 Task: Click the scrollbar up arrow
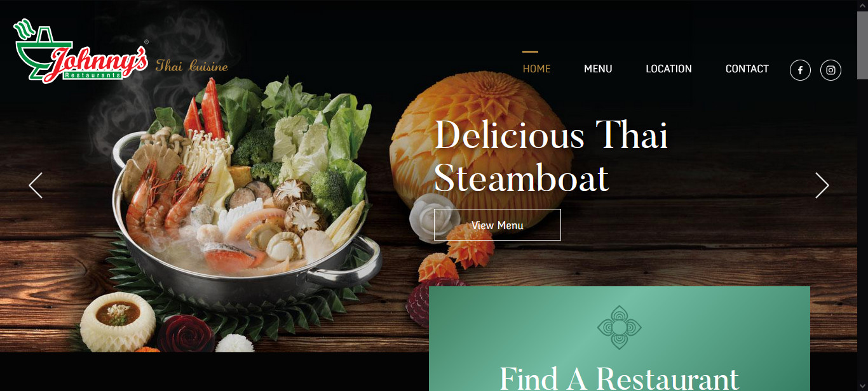pos(862,5)
